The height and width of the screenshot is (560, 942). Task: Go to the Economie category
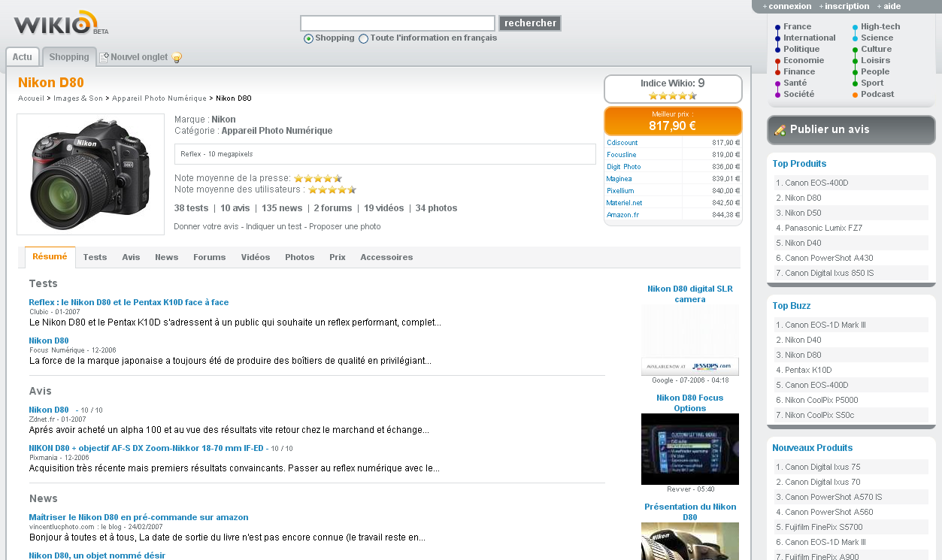tap(804, 60)
